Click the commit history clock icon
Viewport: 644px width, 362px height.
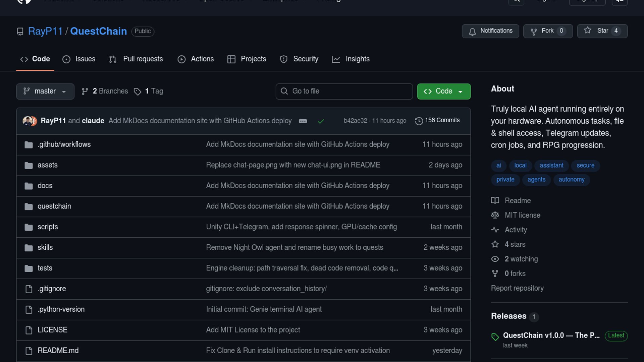coord(419,121)
